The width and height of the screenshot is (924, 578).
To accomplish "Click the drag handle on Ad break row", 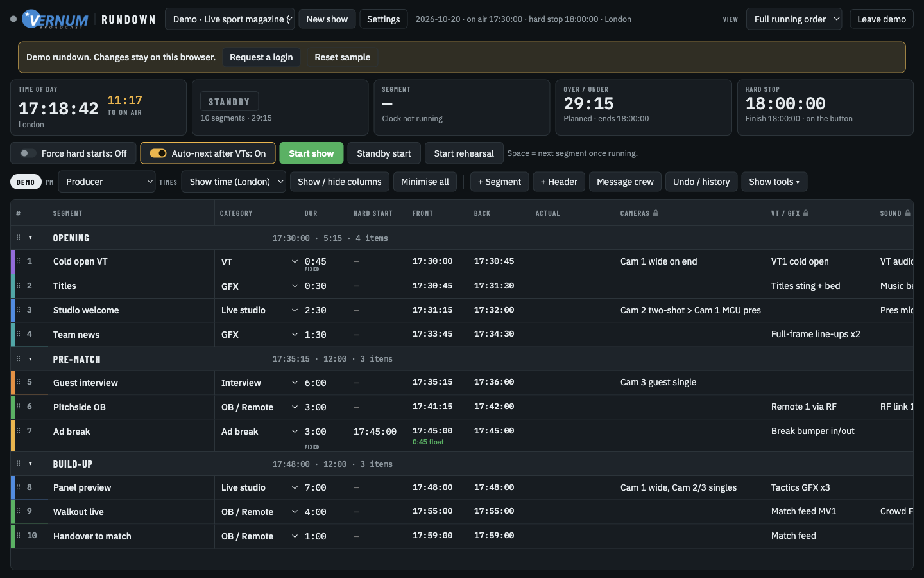I will (18, 431).
